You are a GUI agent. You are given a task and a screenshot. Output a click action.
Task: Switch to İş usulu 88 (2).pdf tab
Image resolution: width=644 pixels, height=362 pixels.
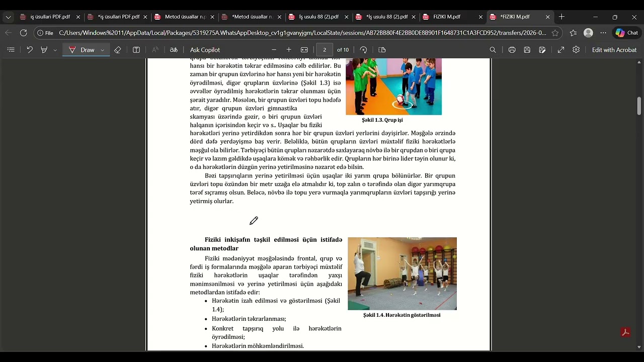click(318, 17)
